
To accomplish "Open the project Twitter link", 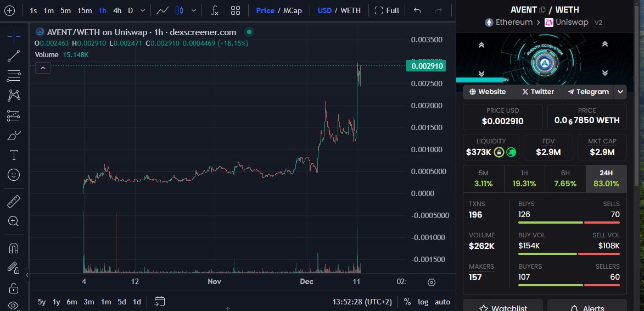I will tap(537, 92).
